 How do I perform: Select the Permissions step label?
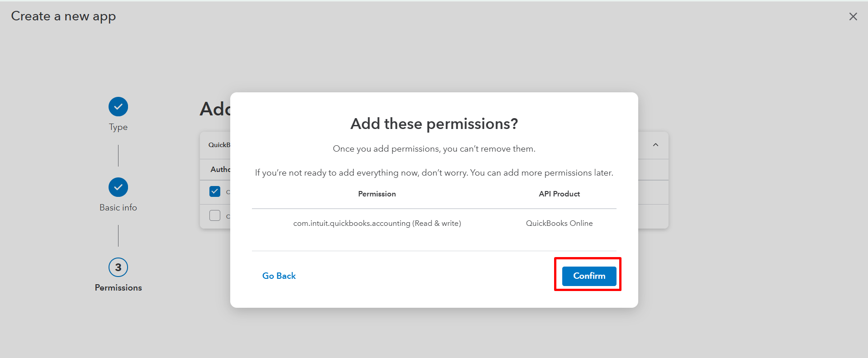click(x=118, y=288)
